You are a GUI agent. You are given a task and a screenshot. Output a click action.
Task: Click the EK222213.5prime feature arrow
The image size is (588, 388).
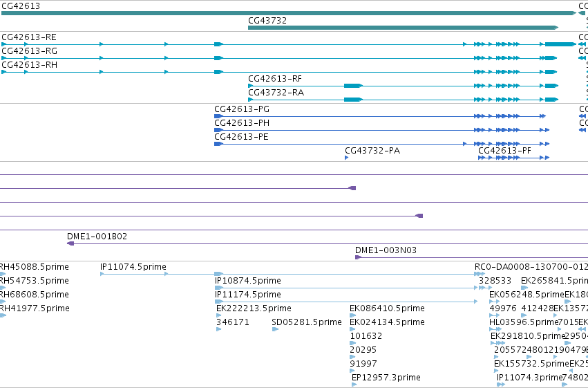[x=218, y=315]
